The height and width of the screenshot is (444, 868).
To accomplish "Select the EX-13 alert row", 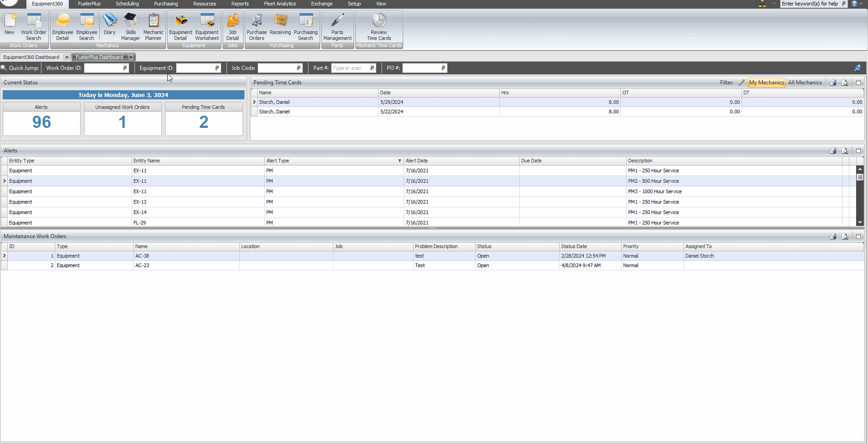I will point(428,202).
